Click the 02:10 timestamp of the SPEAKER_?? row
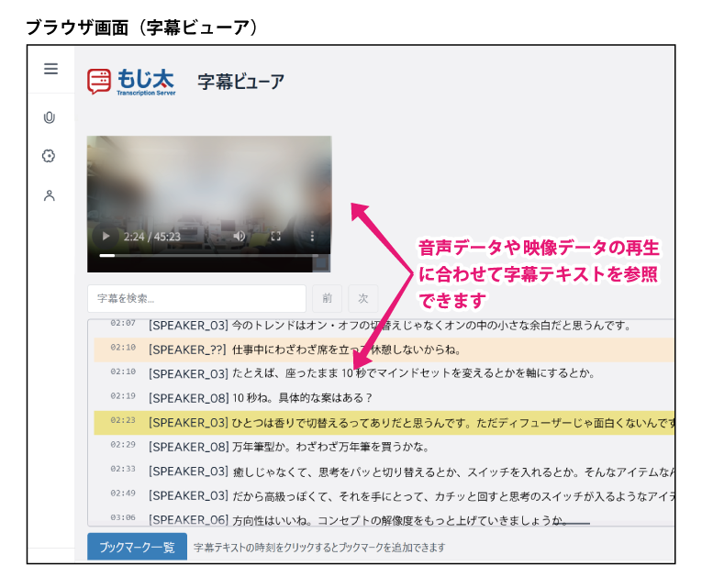 coord(123,348)
